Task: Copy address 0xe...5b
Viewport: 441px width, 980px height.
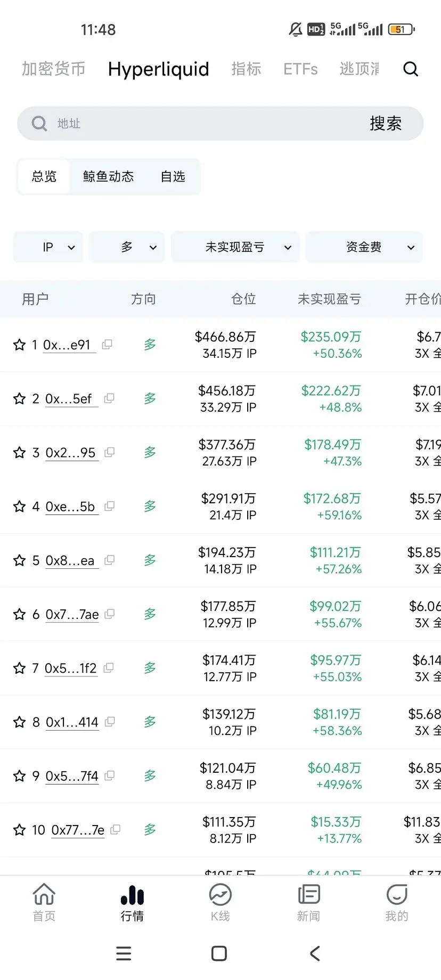Action: pyautogui.click(x=110, y=505)
